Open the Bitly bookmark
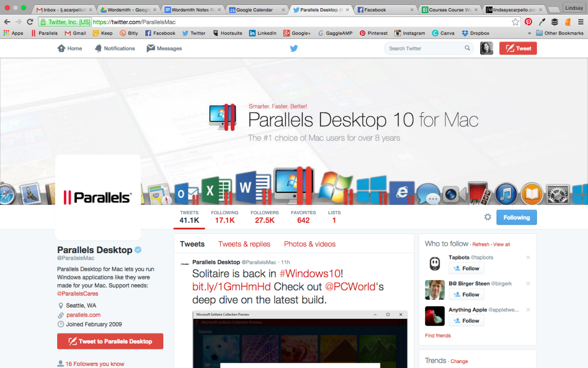Viewport: 588px width, 368px height. [129, 33]
